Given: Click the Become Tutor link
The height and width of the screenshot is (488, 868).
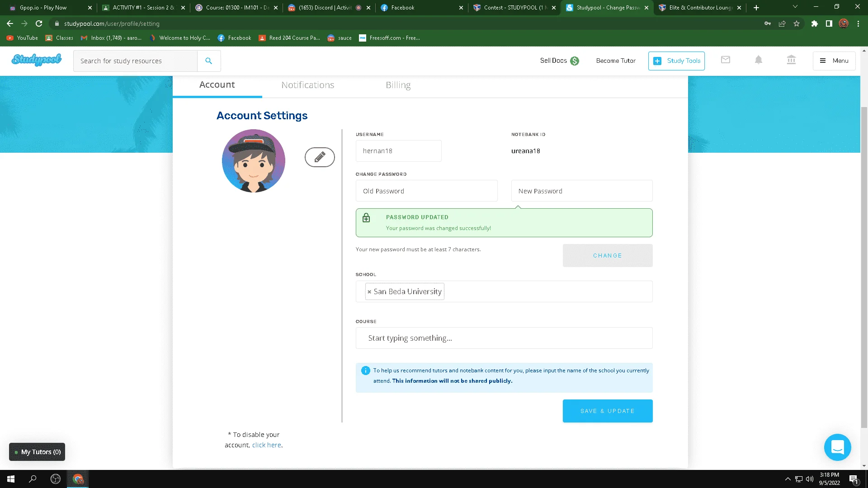Looking at the screenshot, I should pos(616,61).
